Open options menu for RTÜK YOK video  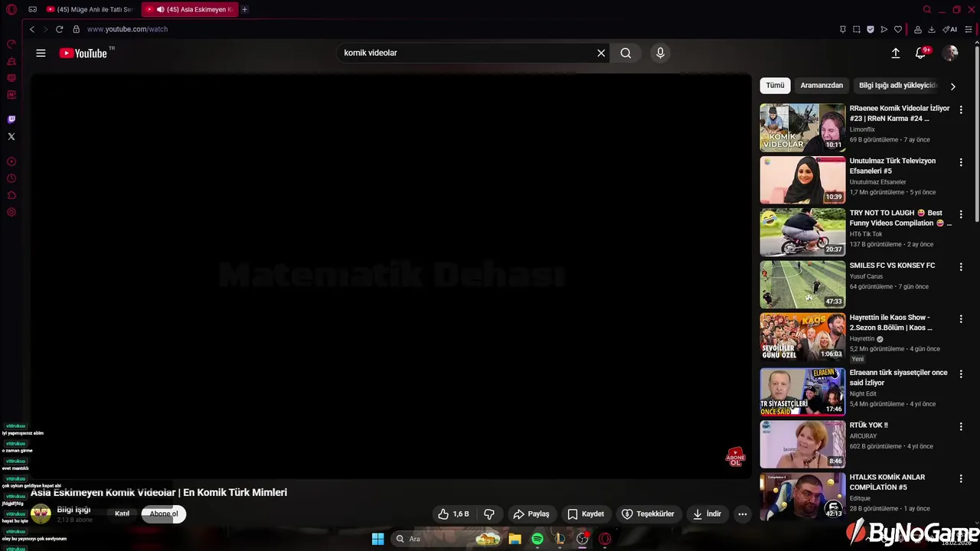click(x=961, y=426)
